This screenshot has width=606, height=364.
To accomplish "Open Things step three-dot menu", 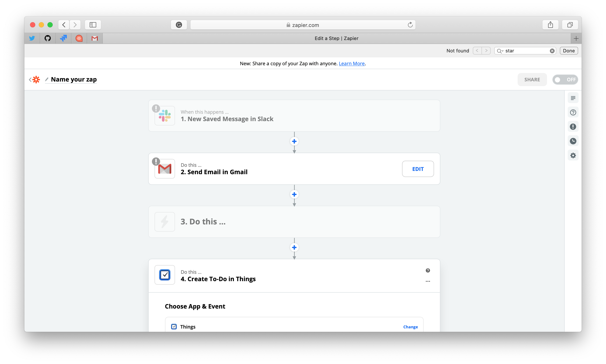I will [x=428, y=281].
